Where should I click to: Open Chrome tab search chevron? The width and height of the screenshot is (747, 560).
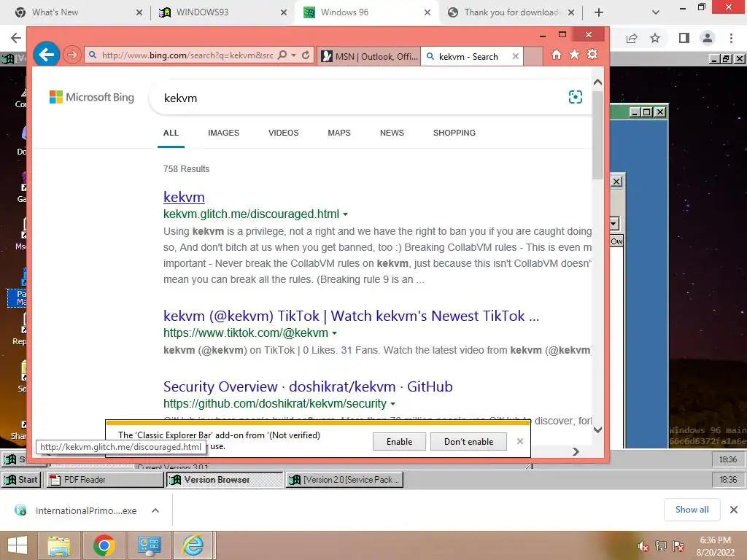point(656,12)
